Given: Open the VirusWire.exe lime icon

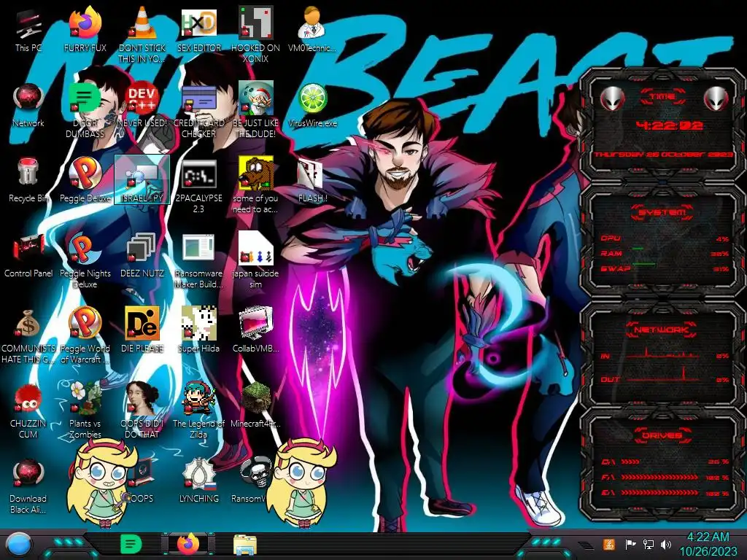Looking at the screenshot, I should click(312, 105).
